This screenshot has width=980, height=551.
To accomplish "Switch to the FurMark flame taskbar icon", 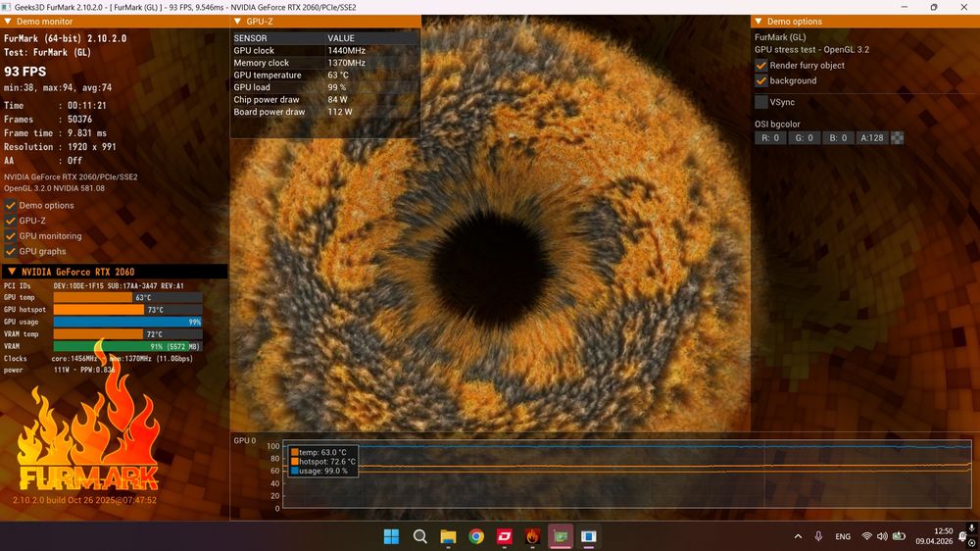I will pyautogui.click(x=532, y=536).
